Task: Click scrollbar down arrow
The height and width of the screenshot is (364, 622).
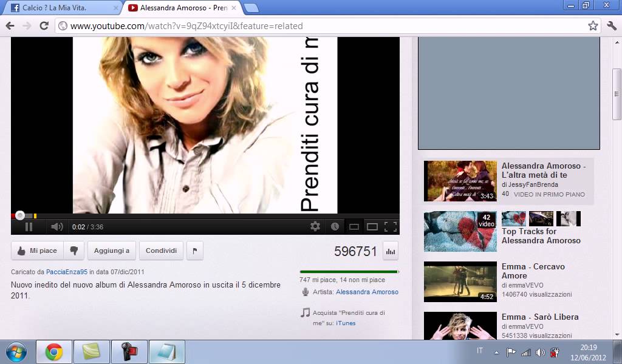Action: tap(617, 335)
